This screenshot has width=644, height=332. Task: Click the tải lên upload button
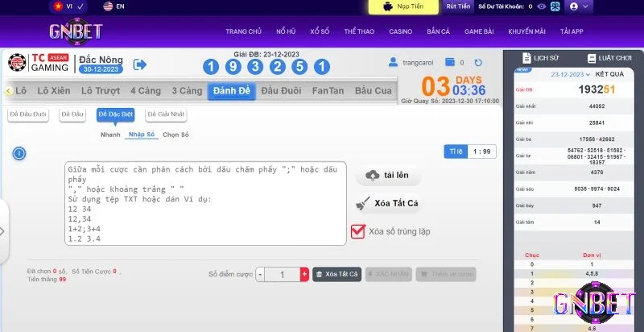pyautogui.click(x=388, y=176)
